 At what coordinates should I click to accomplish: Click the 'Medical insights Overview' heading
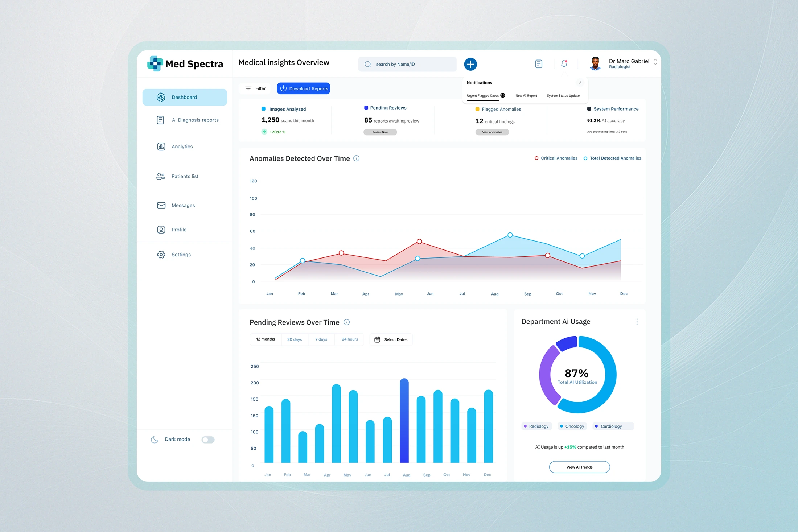284,62
